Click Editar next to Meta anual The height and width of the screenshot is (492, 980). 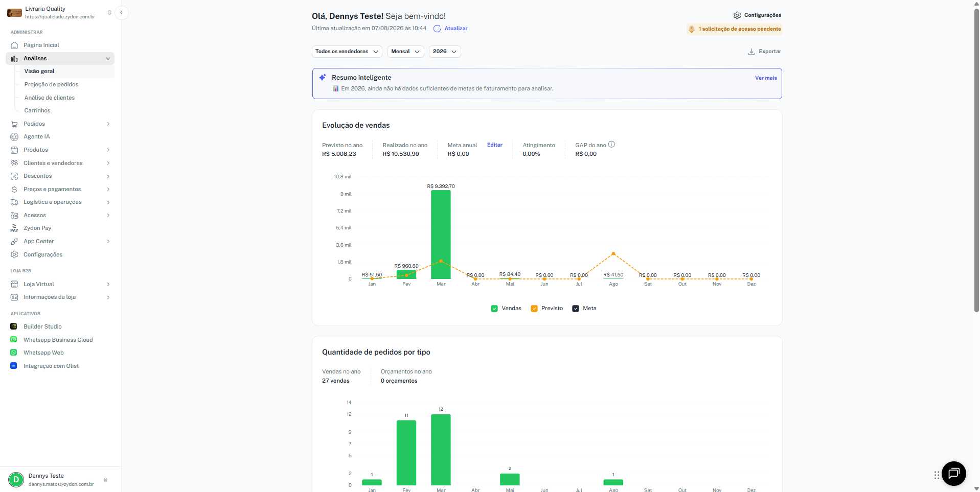pos(495,145)
